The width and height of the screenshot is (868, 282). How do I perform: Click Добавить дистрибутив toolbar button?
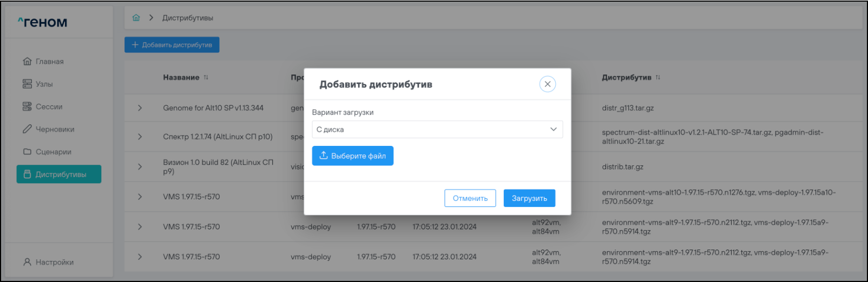(172, 45)
